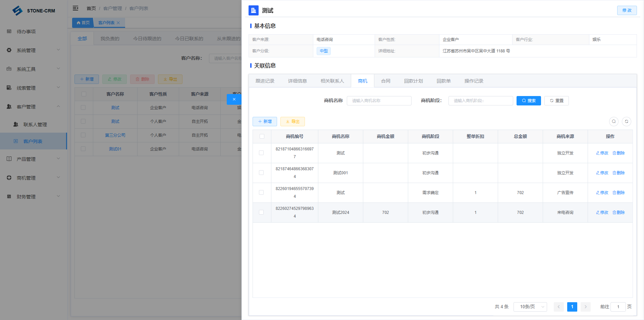Tick the checkbox in the 需求确定 row
The height and width of the screenshot is (320, 644).
pyautogui.click(x=261, y=192)
